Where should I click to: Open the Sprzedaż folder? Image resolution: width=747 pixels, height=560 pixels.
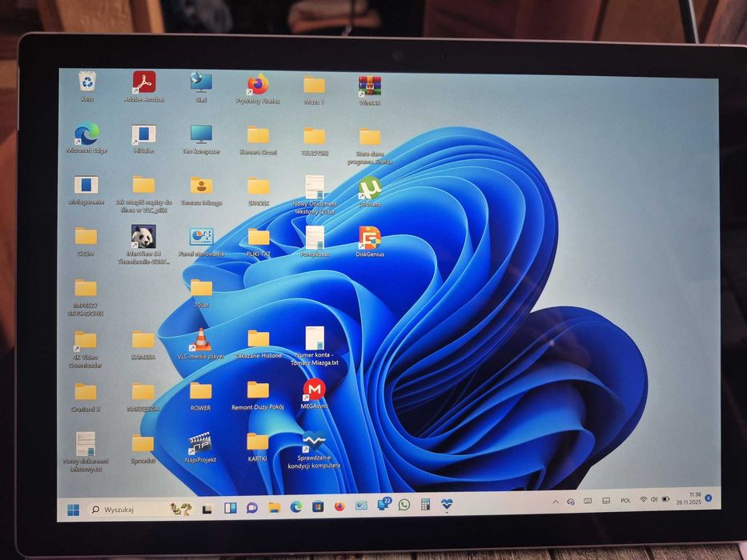coord(143,449)
